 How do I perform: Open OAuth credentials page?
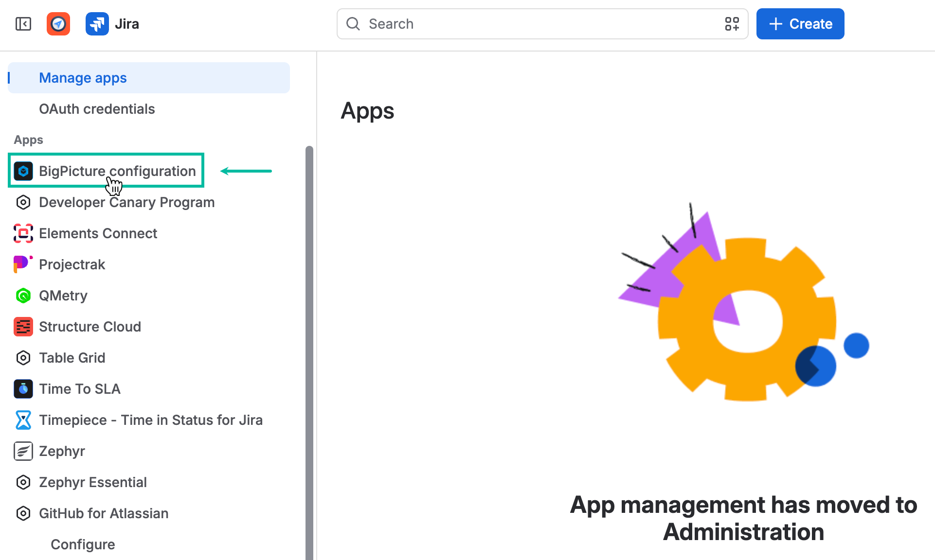coord(97,109)
